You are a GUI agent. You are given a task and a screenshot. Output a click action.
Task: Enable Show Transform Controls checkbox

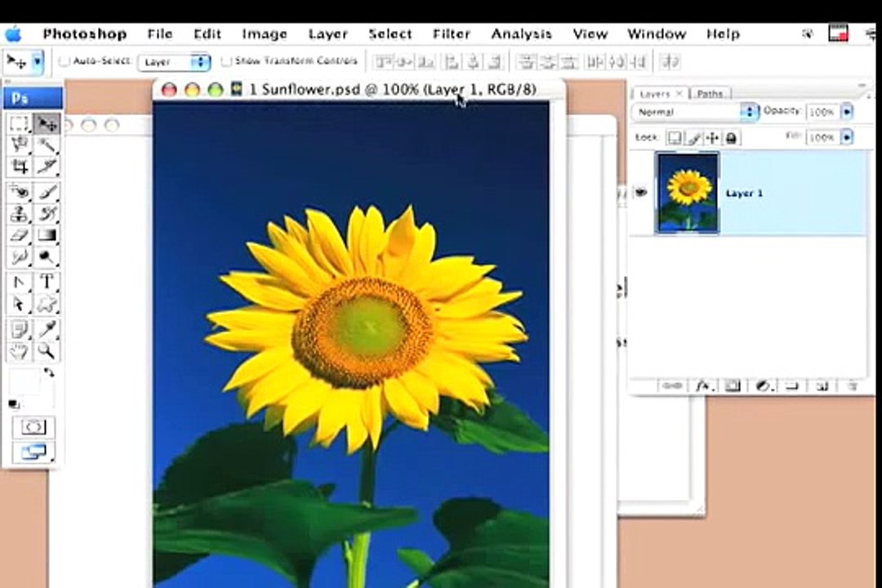coord(226,60)
